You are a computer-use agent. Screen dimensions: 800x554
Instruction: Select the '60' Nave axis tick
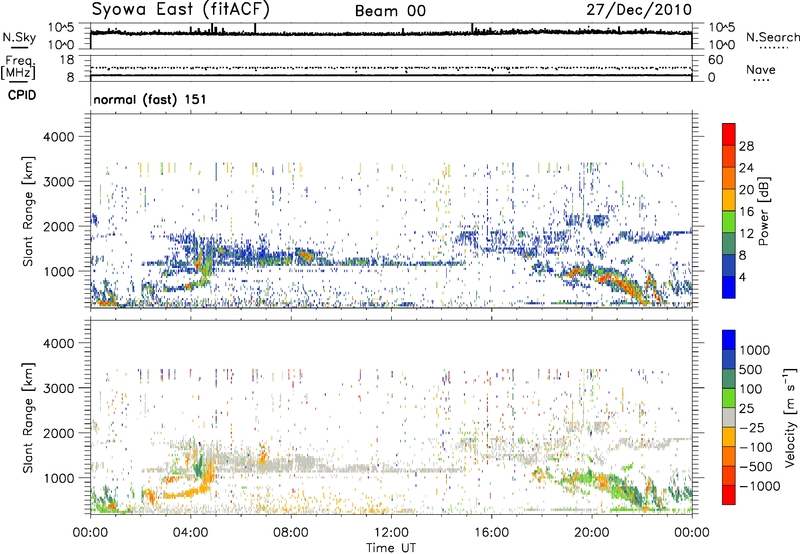(715, 60)
